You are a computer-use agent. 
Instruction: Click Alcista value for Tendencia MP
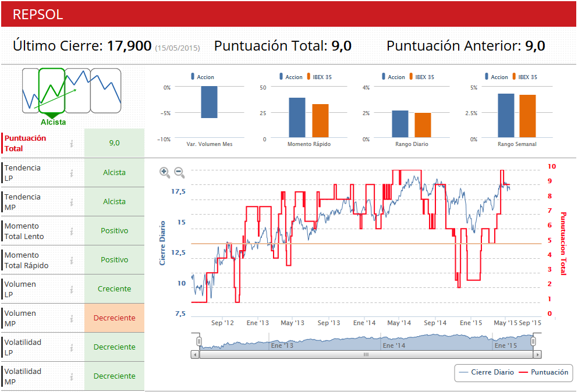coord(114,202)
